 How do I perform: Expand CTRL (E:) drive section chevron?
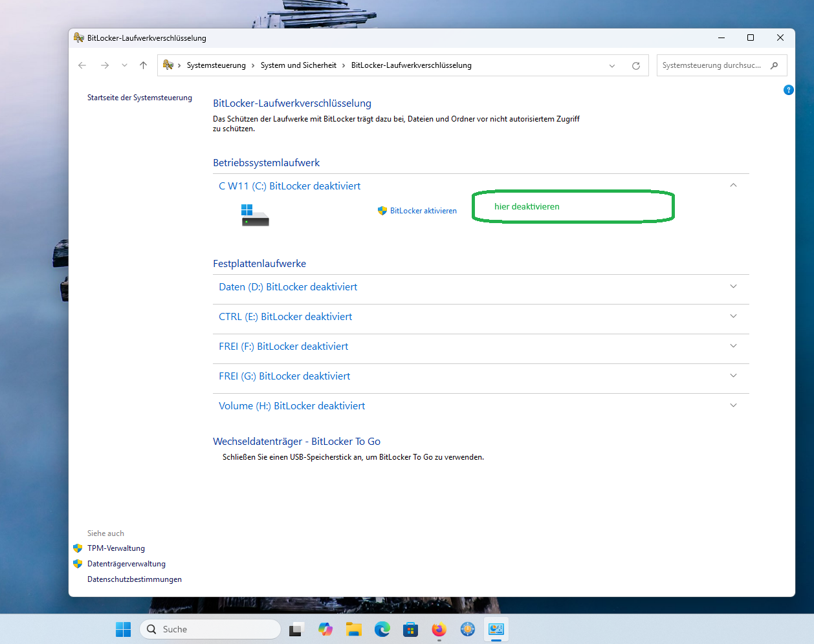point(733,316)
